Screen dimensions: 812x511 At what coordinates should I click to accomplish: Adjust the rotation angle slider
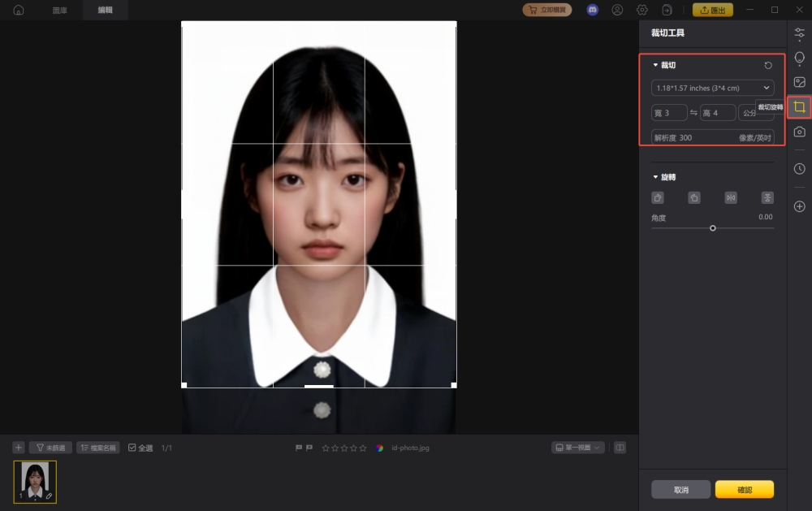click(712, 228)
